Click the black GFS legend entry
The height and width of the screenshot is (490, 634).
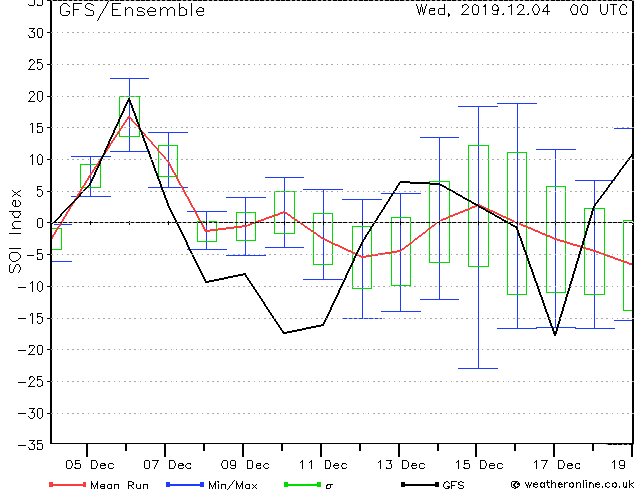pyautogui.click(x=433, y=485)
